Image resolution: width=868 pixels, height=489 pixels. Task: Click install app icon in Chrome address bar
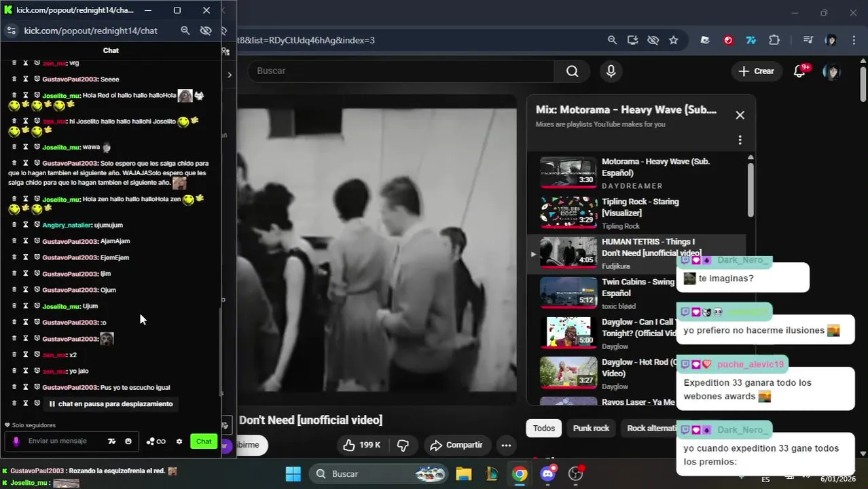pyautogui.click(x=633, y=40)
